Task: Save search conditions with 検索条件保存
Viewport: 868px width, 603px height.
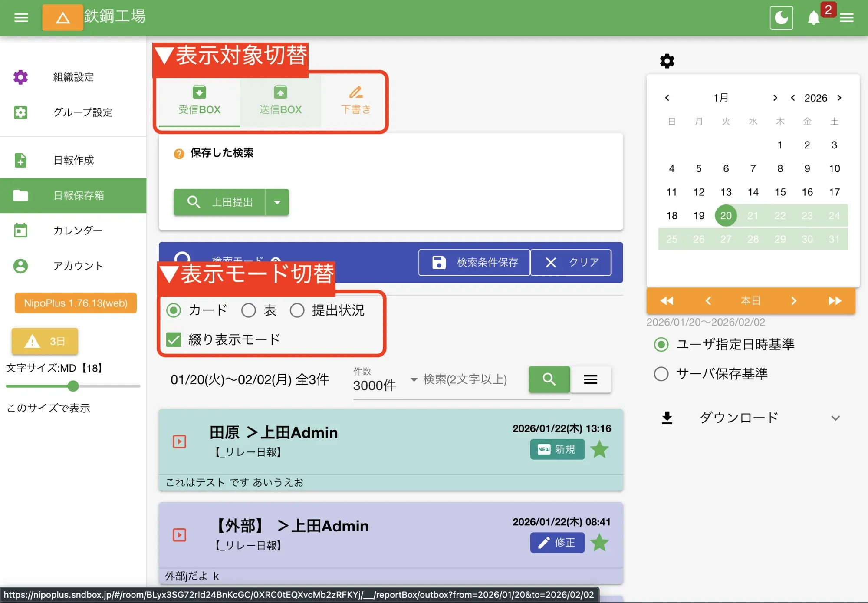Action: pyautogui.click(x=474, y=262)
